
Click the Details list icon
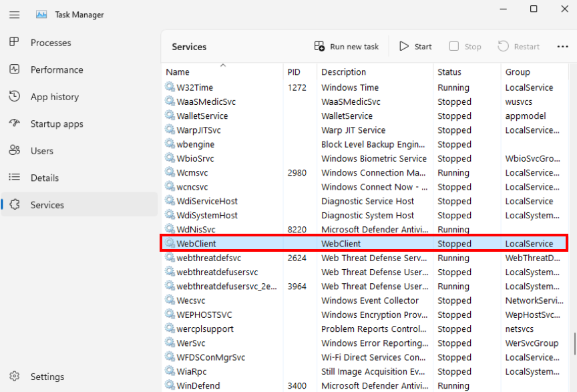(x=15, y=178)
